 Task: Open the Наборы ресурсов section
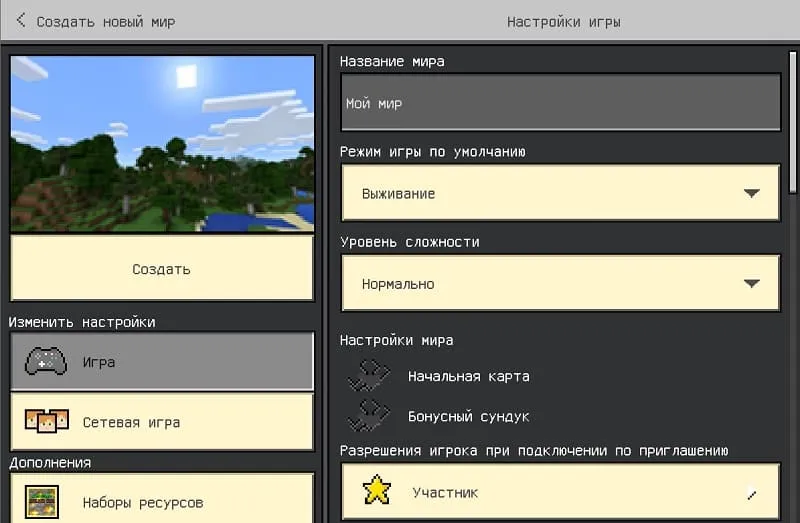click(162, 499)
